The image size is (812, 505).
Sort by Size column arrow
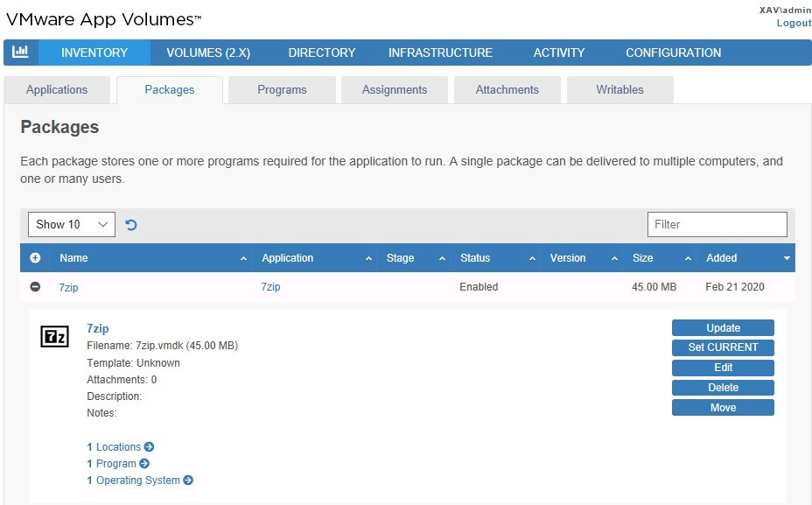click(689, 258)
